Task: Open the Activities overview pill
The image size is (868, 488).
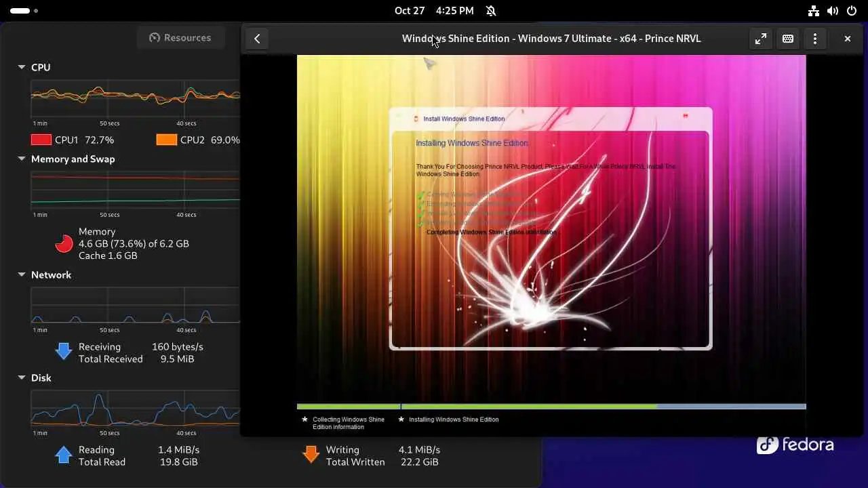Action: pos(24,11)
